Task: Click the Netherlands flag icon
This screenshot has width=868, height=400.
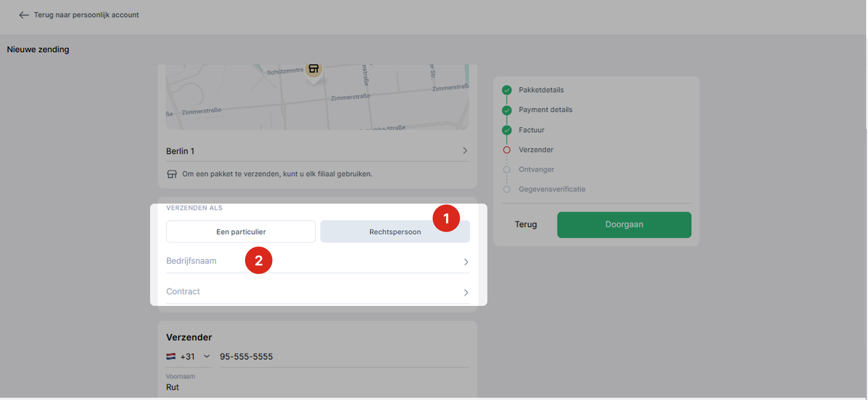Action: (171, 357)
